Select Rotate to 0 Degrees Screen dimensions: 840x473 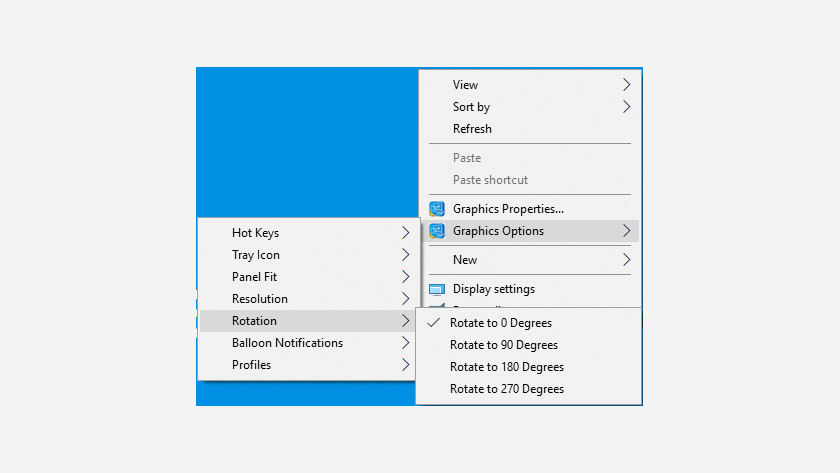point(500,323)
